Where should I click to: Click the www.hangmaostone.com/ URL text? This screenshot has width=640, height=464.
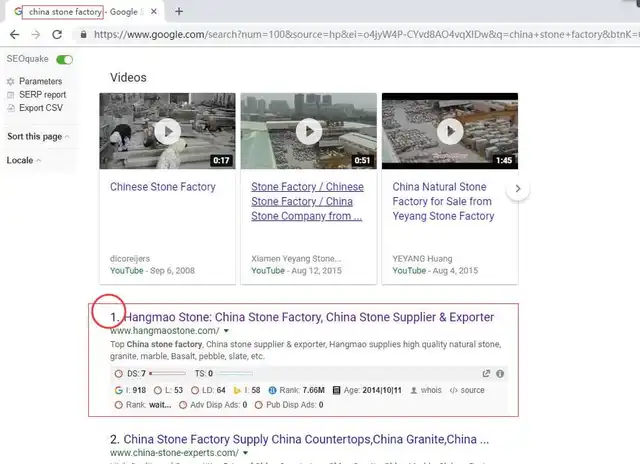[164, 331]
